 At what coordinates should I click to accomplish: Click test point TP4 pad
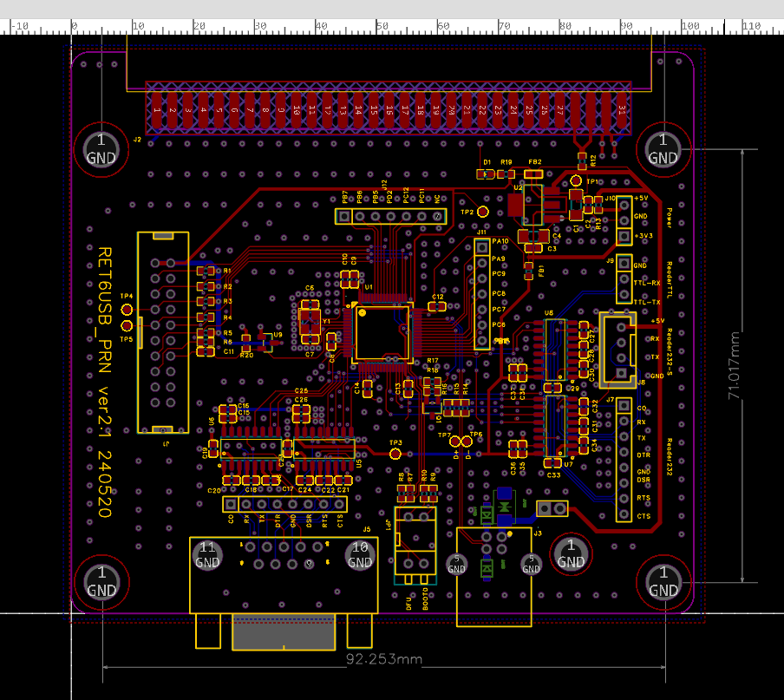pyautogui.click(x=127, y=309)
